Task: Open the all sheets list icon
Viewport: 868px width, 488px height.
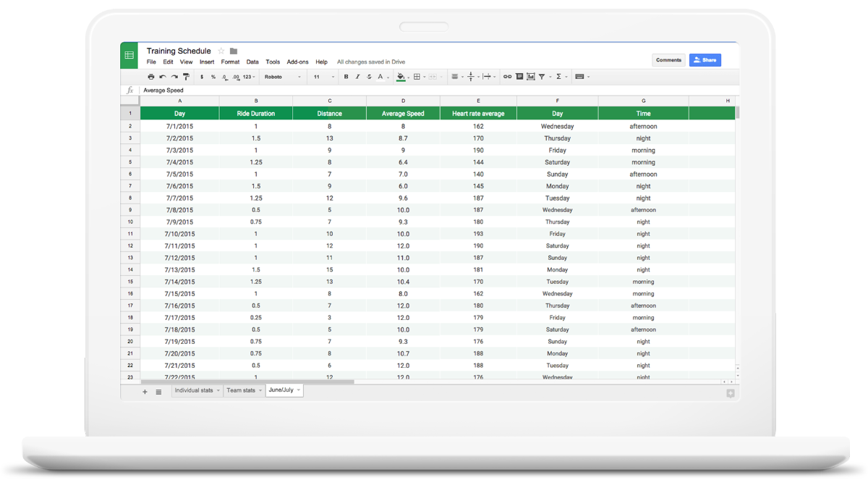Action: tap(158, 392)
